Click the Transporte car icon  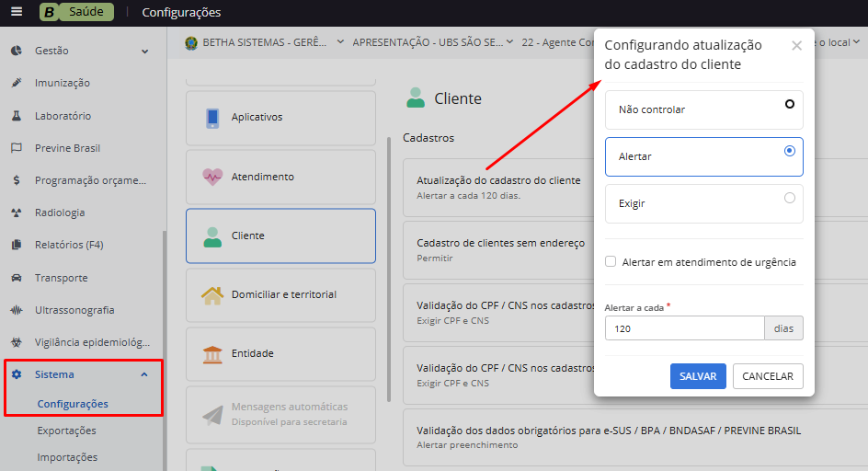tap(17, 278)
